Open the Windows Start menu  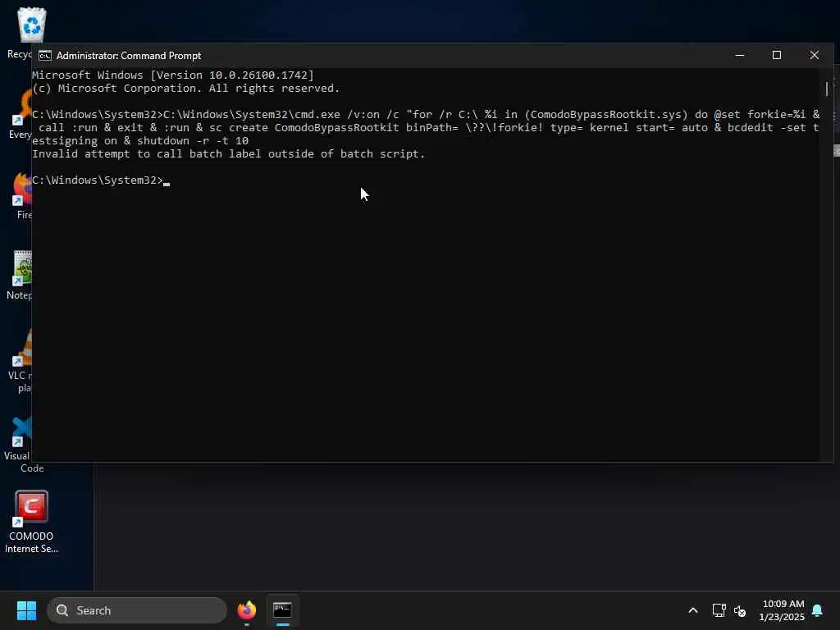[26, 610]
